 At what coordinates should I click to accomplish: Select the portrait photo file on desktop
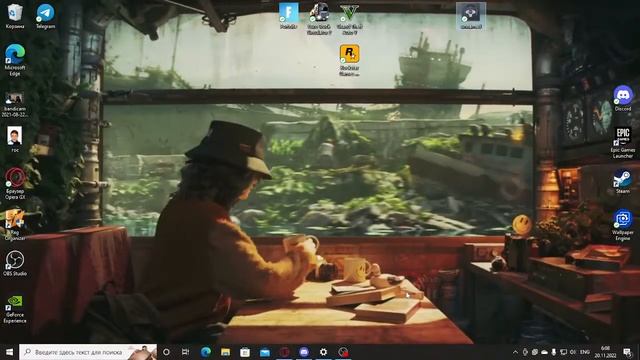pyautogui.click(x=15, y=139)
